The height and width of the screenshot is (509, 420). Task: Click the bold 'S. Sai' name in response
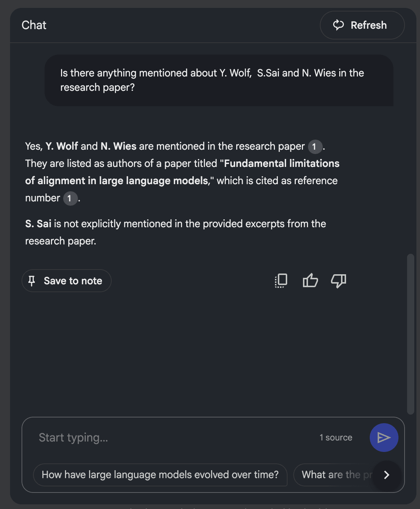click(x=38, y=224)
